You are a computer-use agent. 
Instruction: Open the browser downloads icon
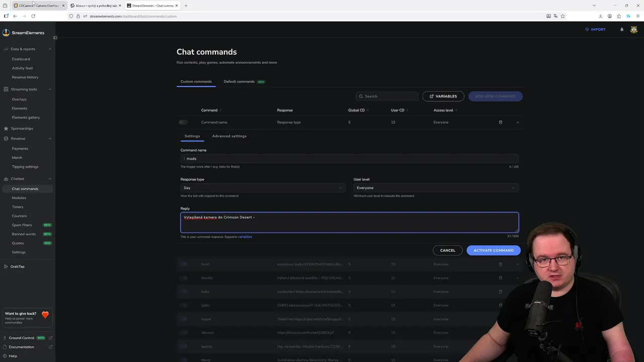600,16
